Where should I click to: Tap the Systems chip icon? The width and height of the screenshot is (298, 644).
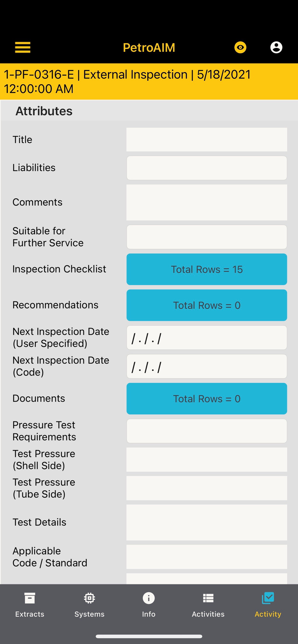coord(89,598)
